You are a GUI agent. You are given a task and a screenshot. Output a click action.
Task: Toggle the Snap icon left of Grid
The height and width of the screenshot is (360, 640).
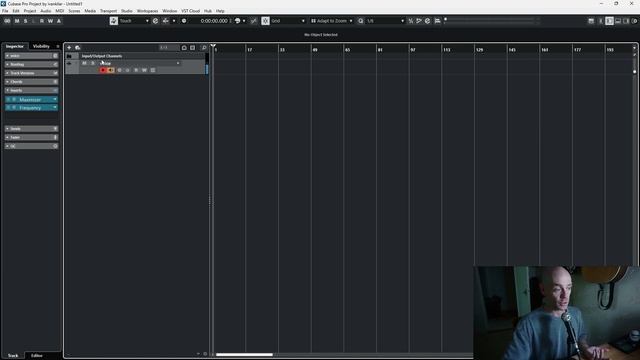click(x=265, y=21)
